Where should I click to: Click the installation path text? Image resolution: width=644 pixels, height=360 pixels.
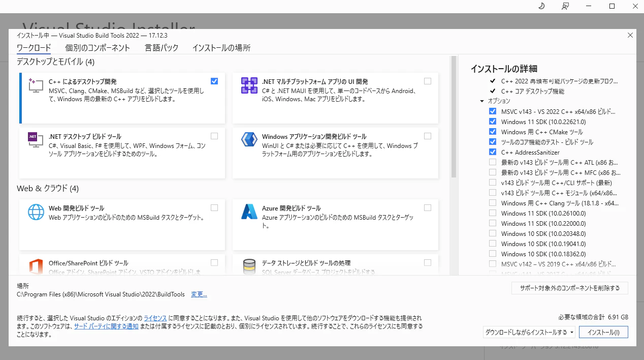[102, 294]
